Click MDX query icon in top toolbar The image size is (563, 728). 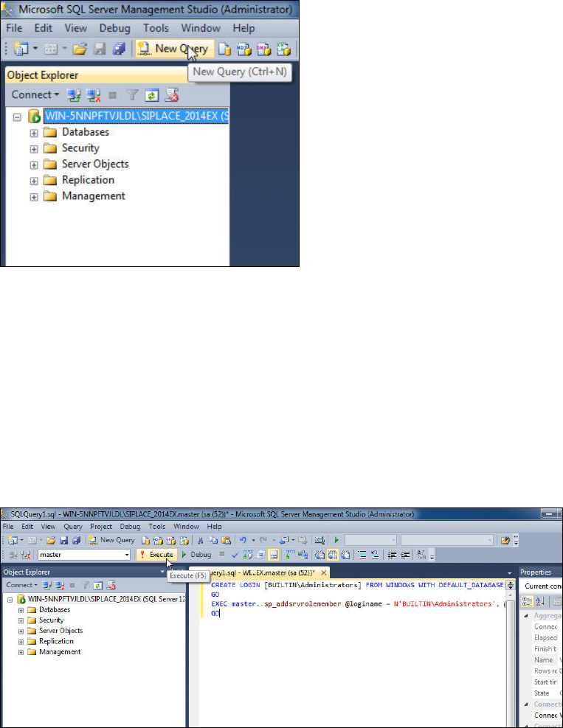(244, 49)
